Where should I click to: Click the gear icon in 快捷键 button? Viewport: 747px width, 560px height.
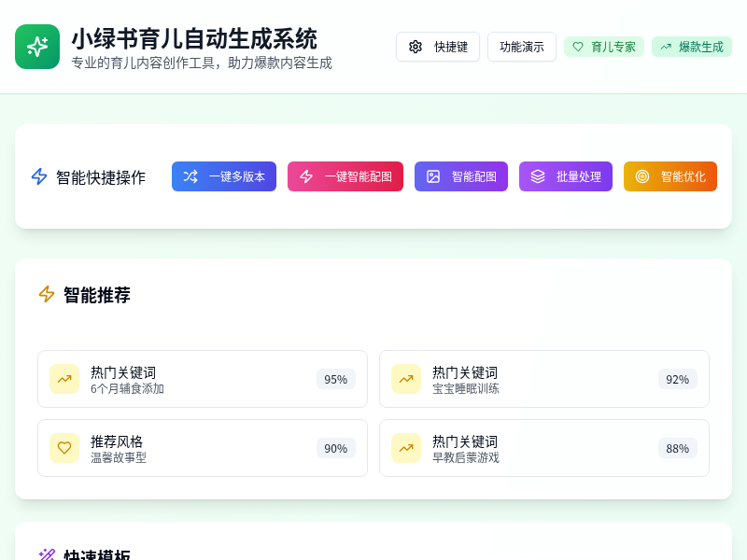click(x=416, y=47)
